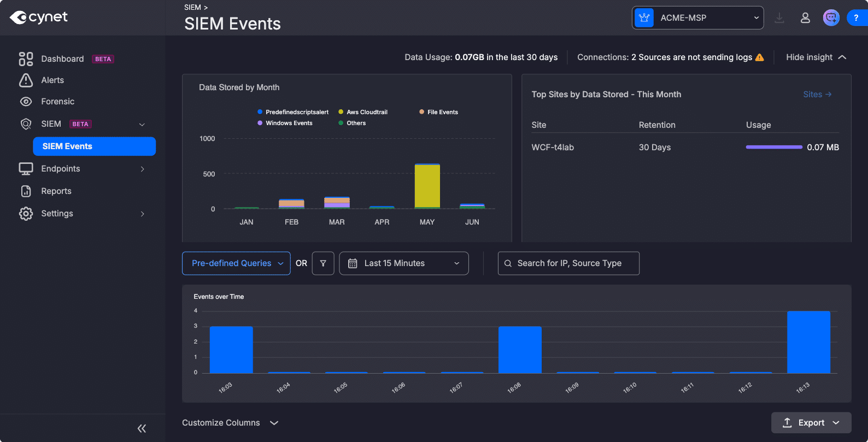Click the Search for IP, Source Type field
Viewport: 868px width, 442px height.
568,263
